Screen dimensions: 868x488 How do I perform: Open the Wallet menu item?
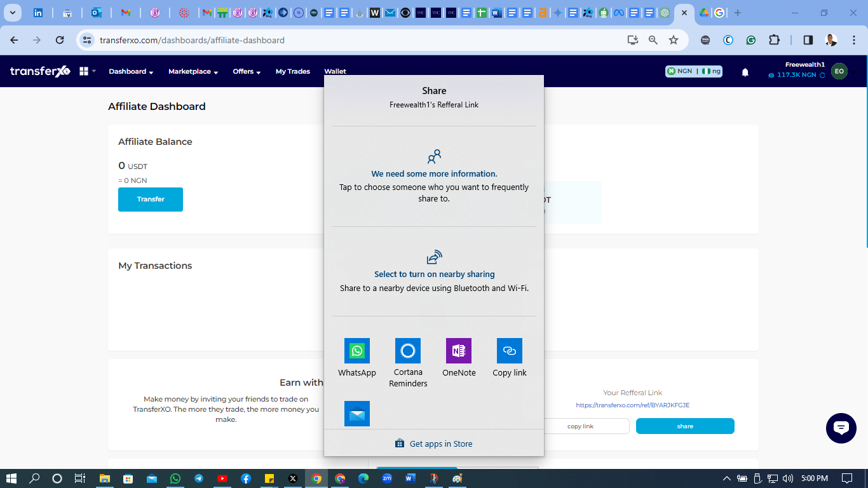tap(335, 72)
